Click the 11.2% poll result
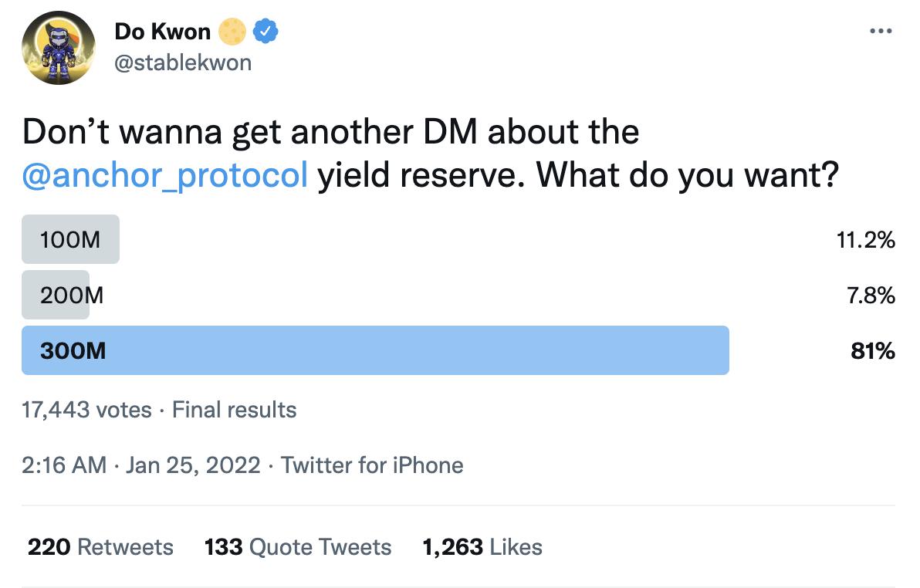This screenshot has height=588, width=920. pos(866,240)
